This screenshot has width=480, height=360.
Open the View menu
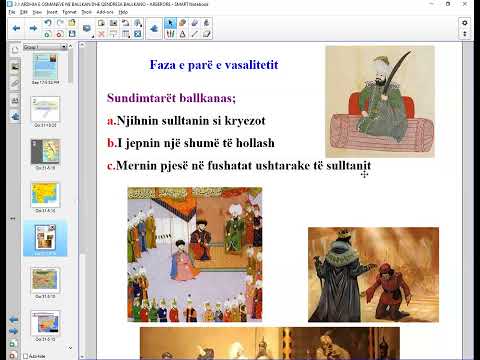point(37,12)
